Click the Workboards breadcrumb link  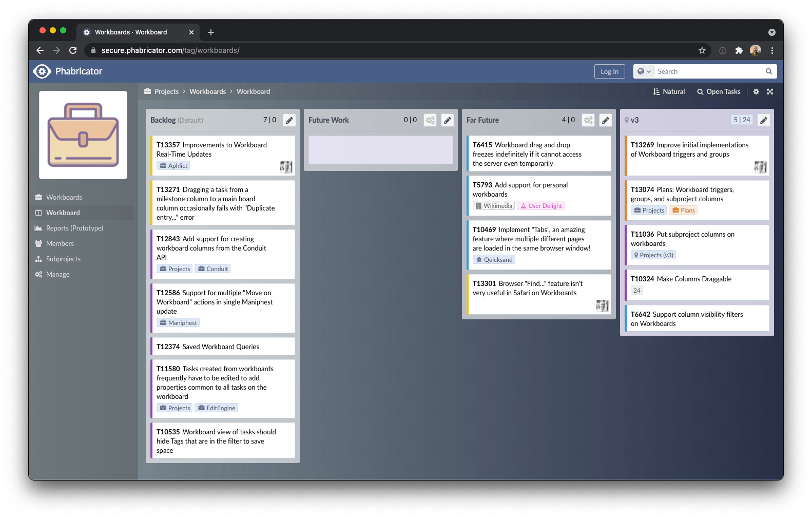point(207,91)
